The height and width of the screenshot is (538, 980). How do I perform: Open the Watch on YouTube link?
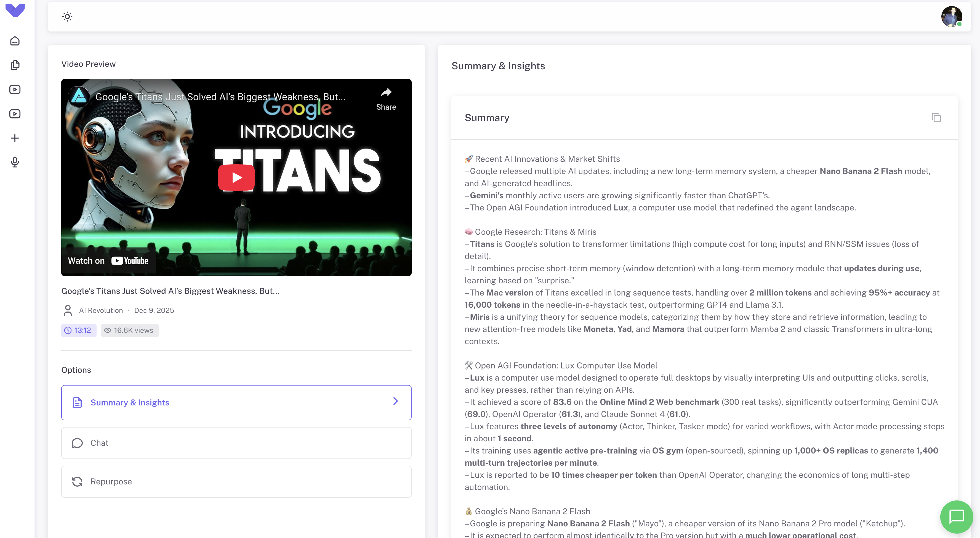(x=108, y=260)
